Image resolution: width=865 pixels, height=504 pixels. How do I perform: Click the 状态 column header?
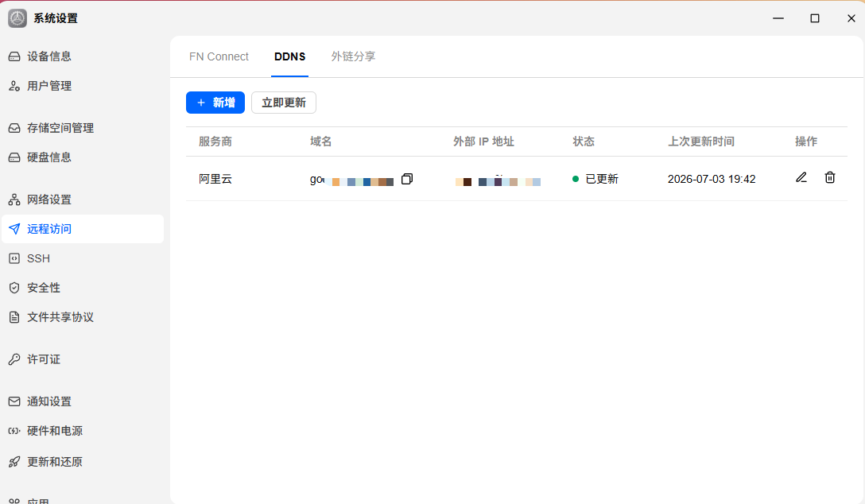(584, 142)
